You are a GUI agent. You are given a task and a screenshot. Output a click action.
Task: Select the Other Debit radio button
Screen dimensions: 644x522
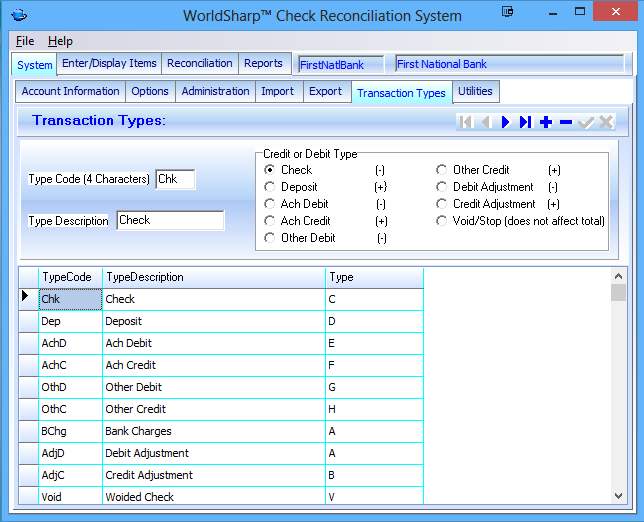point(269,238)
